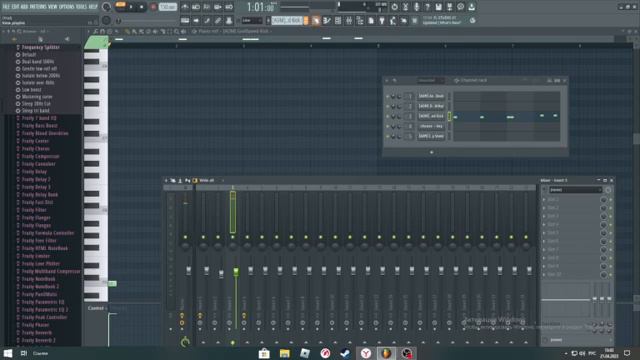The height and width of the screenshot is (360, 640).
Task: Toggle the Insert 4 mixer track mute LED
Action: coord(247,237)
